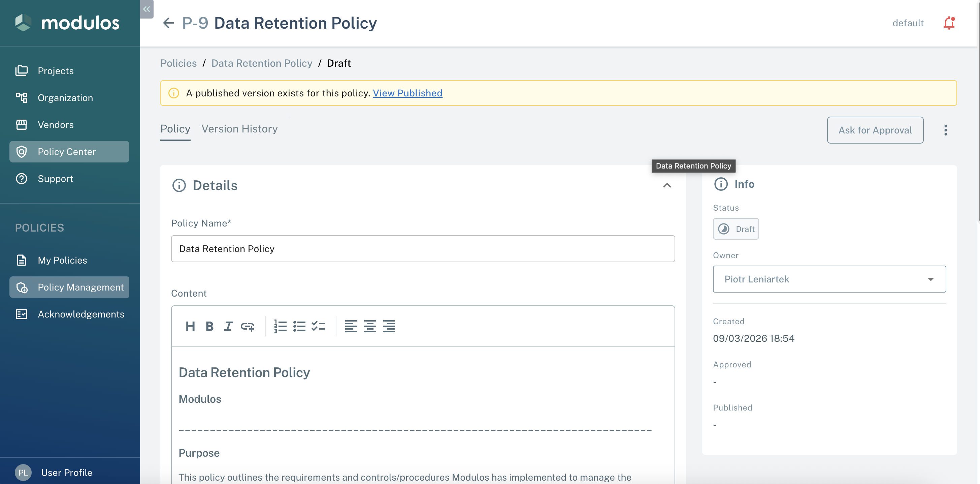Apply bold formatting in the editor
Viewport: 980px width, 484px height.
click(209, 326)
